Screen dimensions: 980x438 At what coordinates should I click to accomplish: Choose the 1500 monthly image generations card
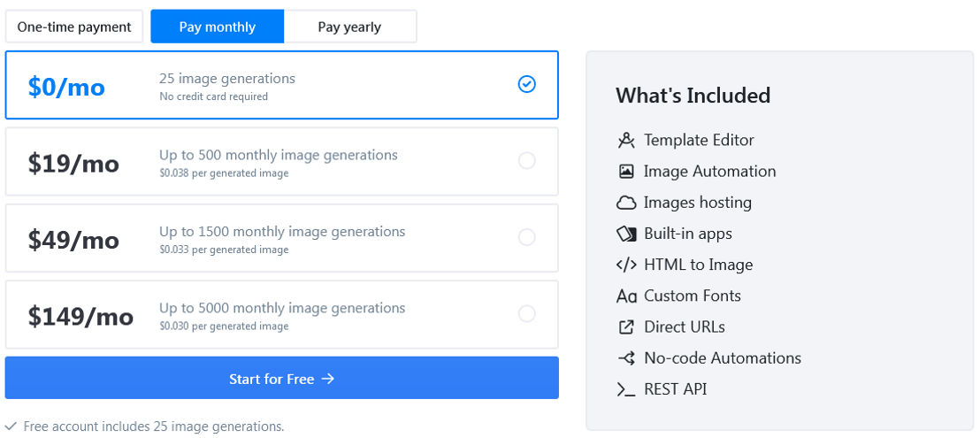pos(282,238)
